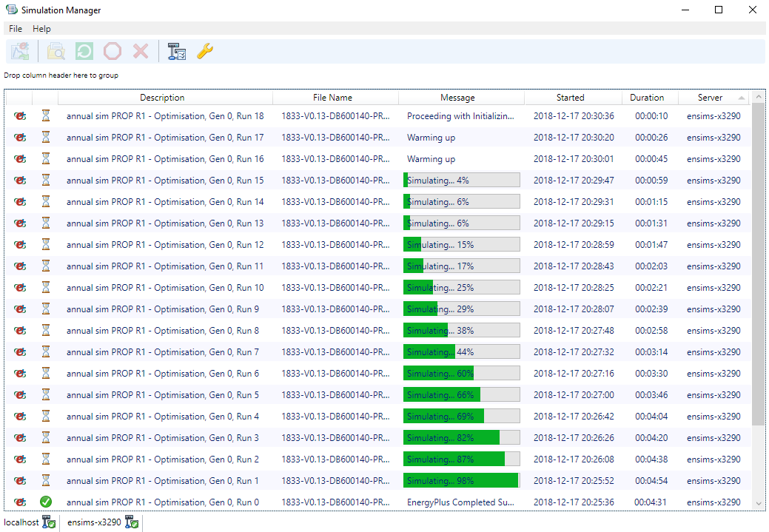Screen dimensions: 769x532
Task: Click the duration value 00:04:54
Action: 651,480
